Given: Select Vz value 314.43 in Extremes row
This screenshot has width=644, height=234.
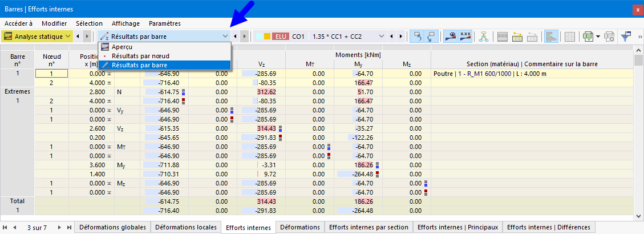Looking at the screenshot, I should click(261, 128).
